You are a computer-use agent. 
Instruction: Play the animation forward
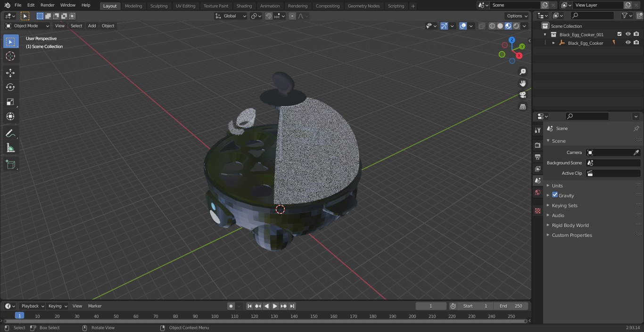coord(275,306)
